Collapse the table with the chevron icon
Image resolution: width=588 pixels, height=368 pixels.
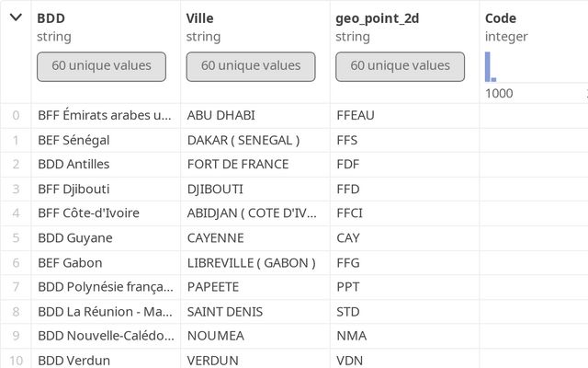pyautogui.click(x=16, y=17)
